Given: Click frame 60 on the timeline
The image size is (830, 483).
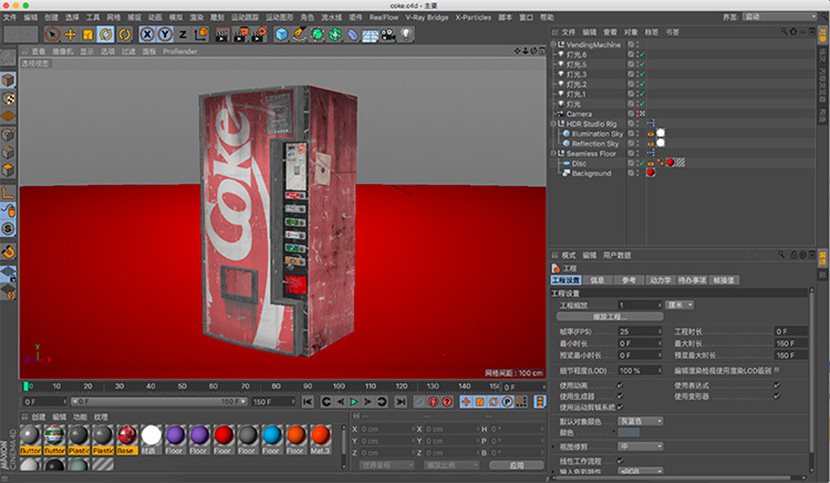Looking at the screenshot, I should tap(213, 387).
